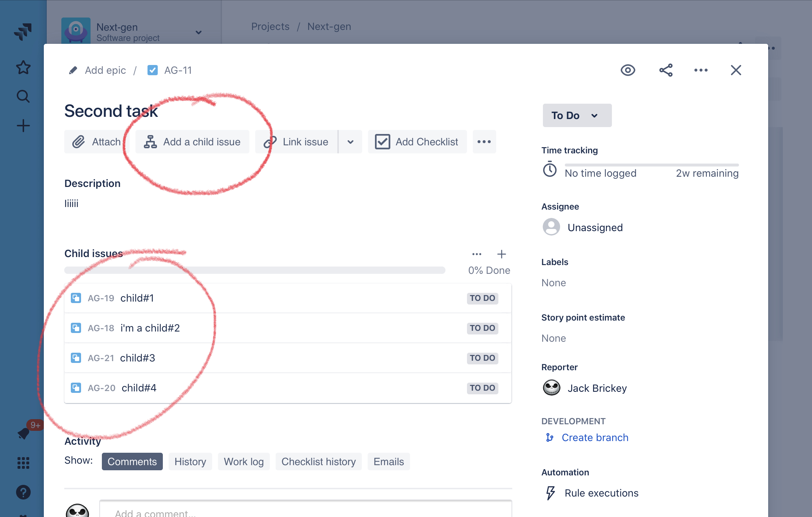Viewport: 812px width, 517px height.
Task: Click the Create branch link
Action: click(595, 437)
